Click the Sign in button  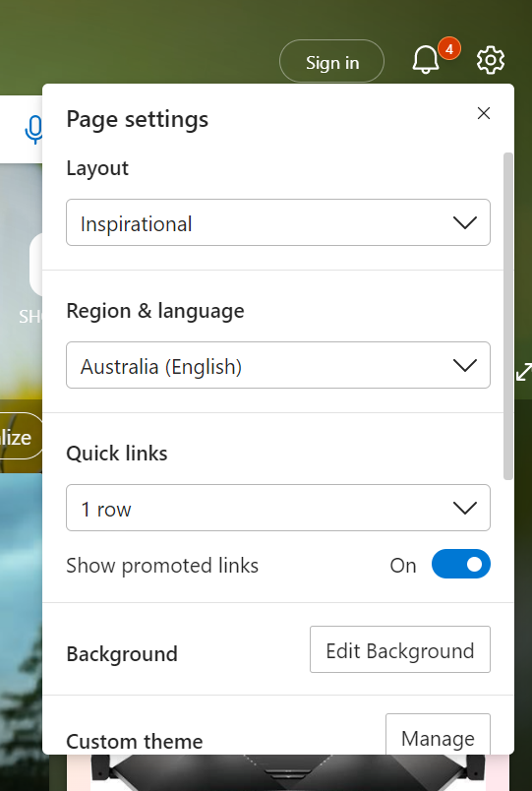pos(331,62)
